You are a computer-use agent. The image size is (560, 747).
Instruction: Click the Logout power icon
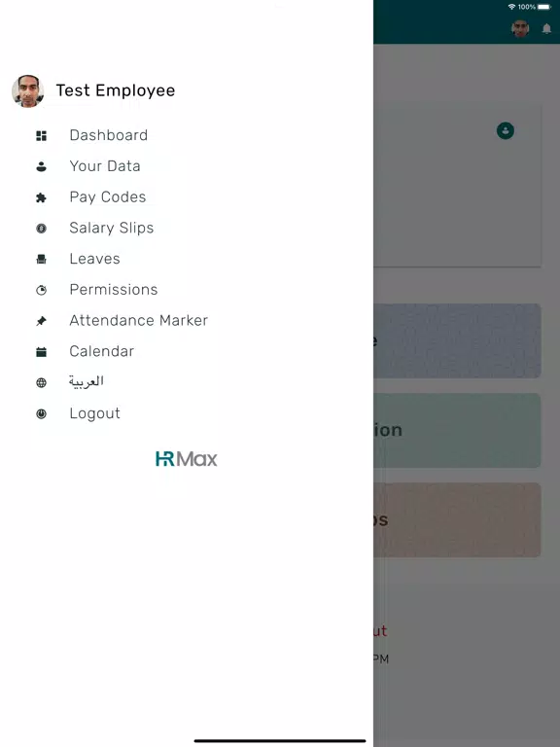(x=42, y=413)
